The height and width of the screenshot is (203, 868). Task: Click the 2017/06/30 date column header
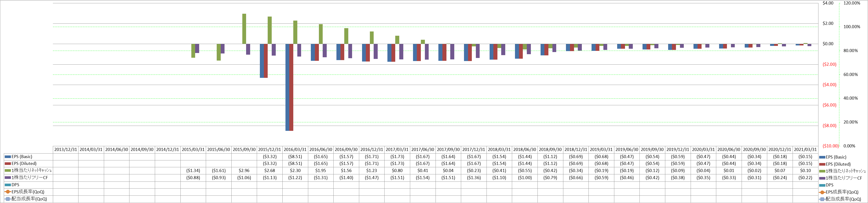point(423,150)
